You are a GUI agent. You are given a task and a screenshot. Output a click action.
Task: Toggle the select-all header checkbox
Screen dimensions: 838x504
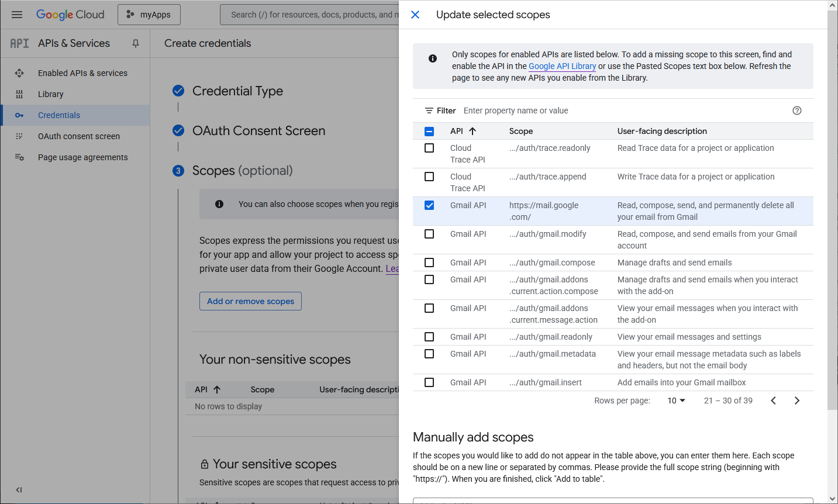tap(429, 131)
